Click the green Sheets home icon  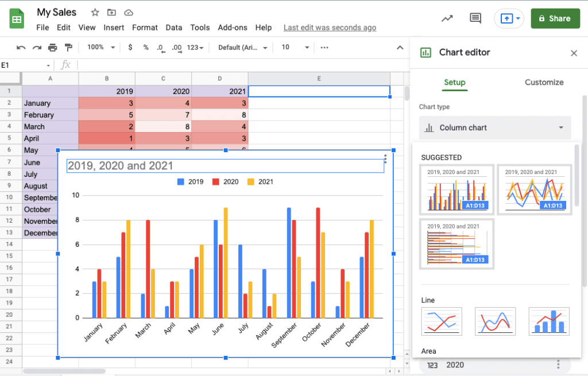pyautogui.click(x=16, y=18)
